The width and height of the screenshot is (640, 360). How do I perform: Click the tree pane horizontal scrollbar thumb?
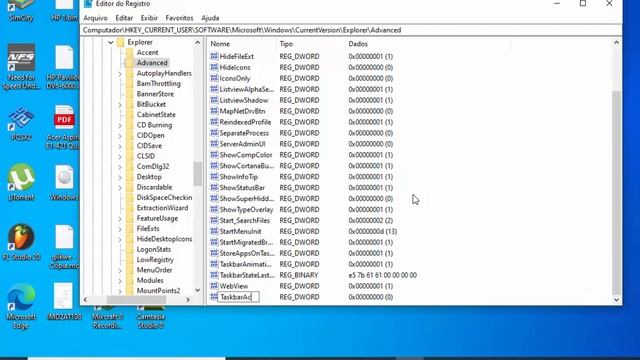coord(136,300)
